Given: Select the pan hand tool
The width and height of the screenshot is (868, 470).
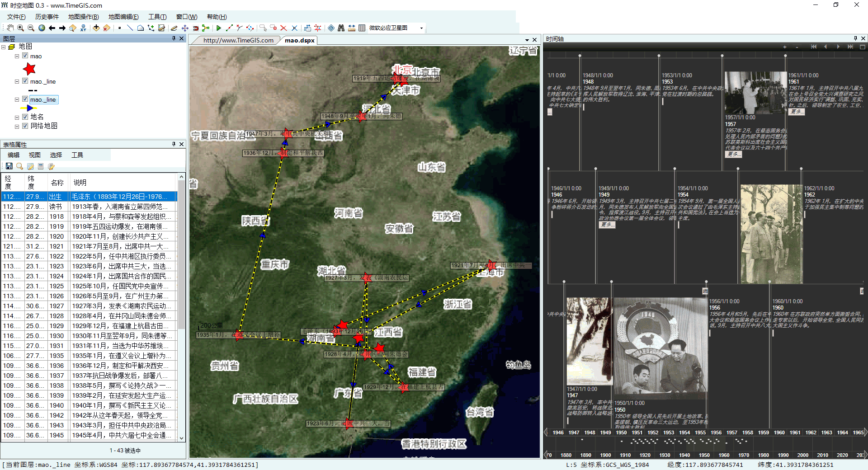Looking at the screenshot, I should pos(10,28).
